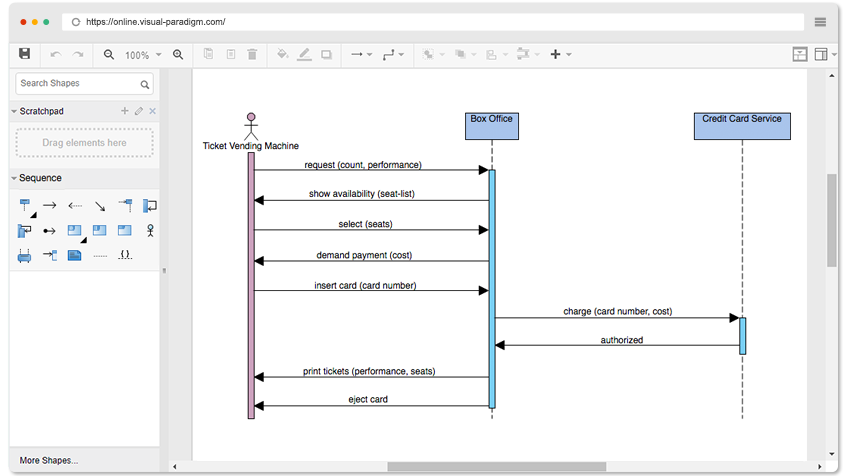Image resolution: width=848 pixels, height=476 pixels.
Task: Select the dark blue Note shape
Action: [x=75, y=255]
